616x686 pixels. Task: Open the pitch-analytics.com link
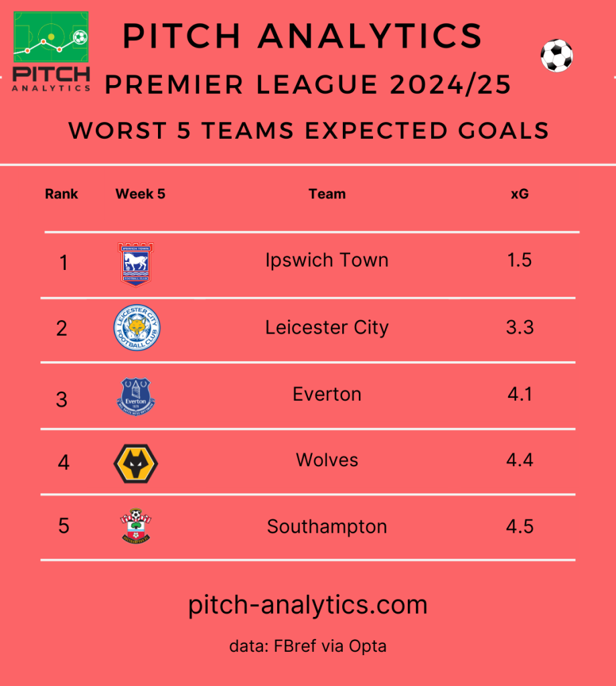point(308,605)
